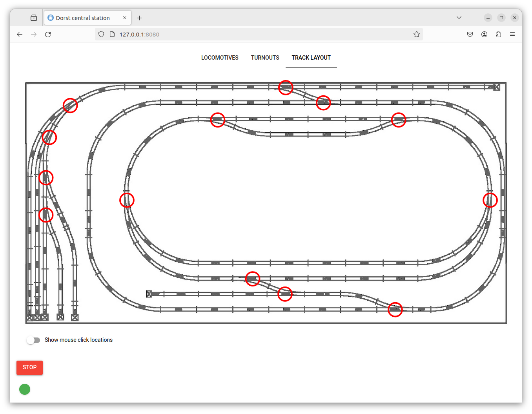Toggle the turnout on the inner loop's left side

(127, 200)
